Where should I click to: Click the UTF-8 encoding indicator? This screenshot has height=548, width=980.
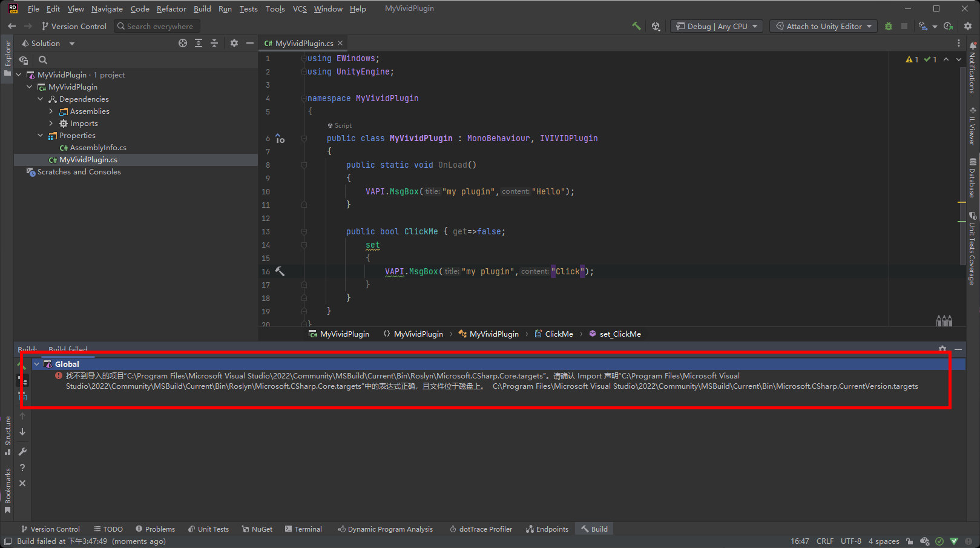point(851,541)
